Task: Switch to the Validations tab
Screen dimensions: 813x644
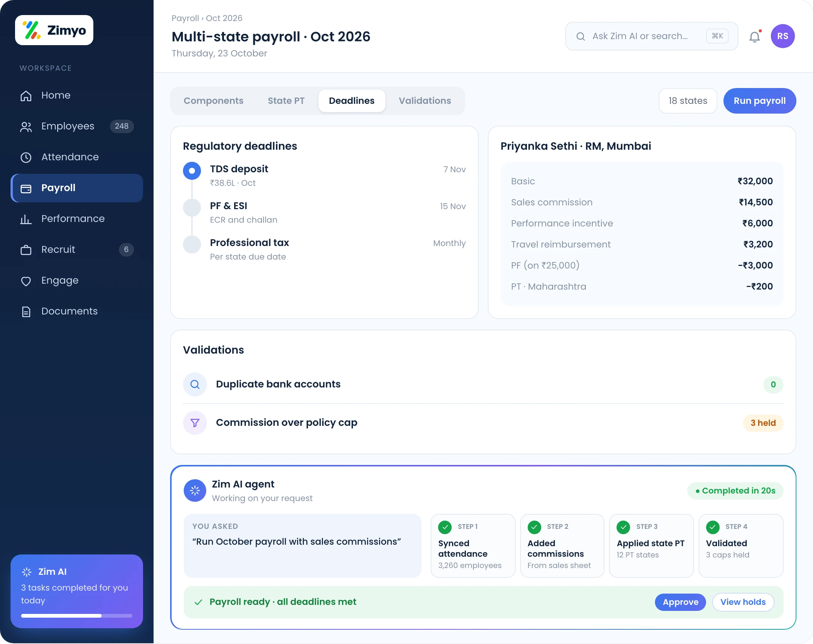Action: coord(425,100)
